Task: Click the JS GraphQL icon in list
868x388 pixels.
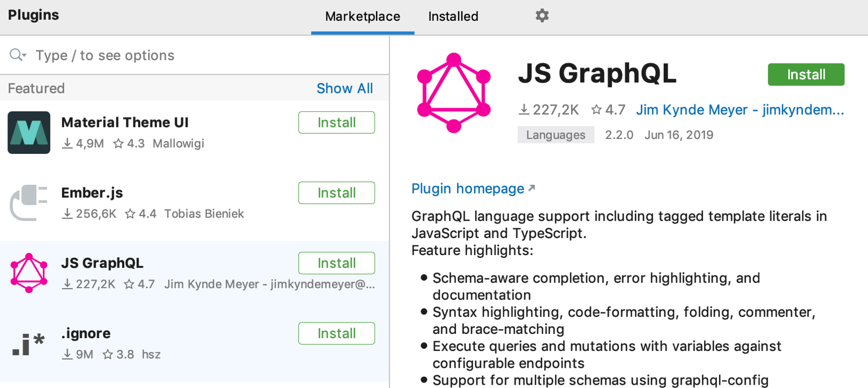Action: pos(29,273)
